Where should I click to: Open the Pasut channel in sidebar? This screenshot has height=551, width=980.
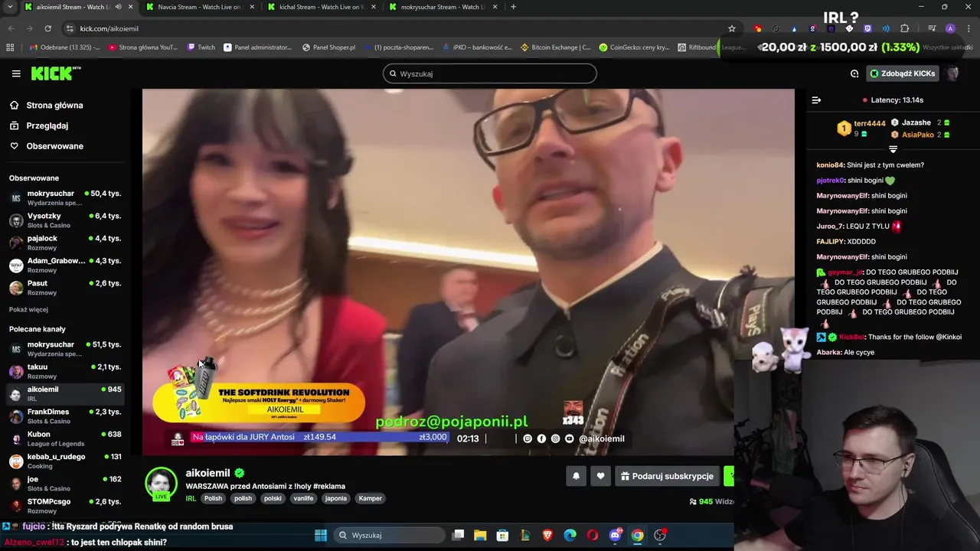[64, 287]
